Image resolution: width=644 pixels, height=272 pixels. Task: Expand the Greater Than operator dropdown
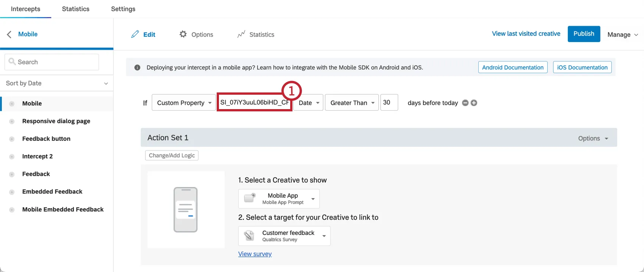click(352, 103)
